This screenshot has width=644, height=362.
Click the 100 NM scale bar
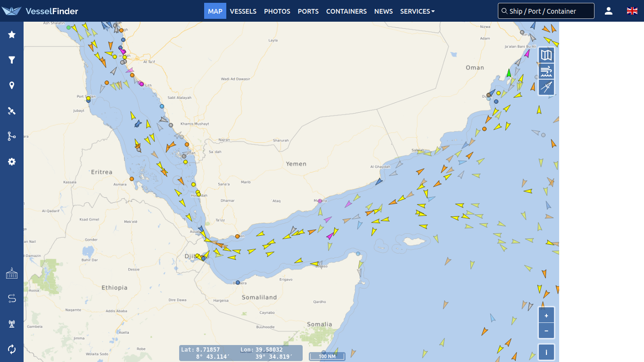pyautogui.click(x=327, y=356)
